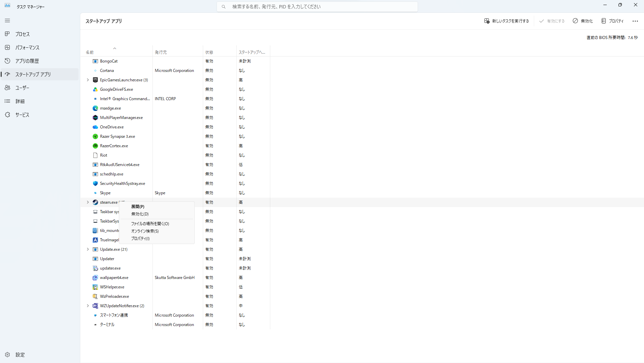Sort by 状態 column header
644x363 pixels.
[x=220, y=51]
